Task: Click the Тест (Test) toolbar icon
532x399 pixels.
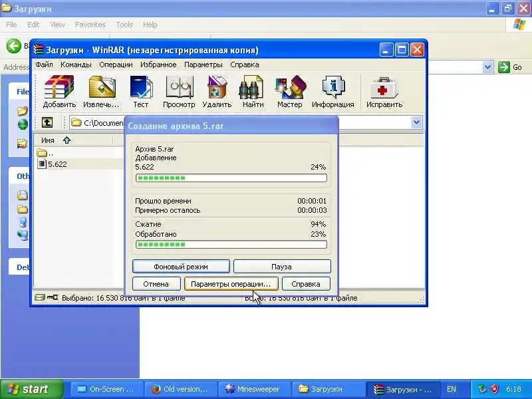Action: click(141, 92)
